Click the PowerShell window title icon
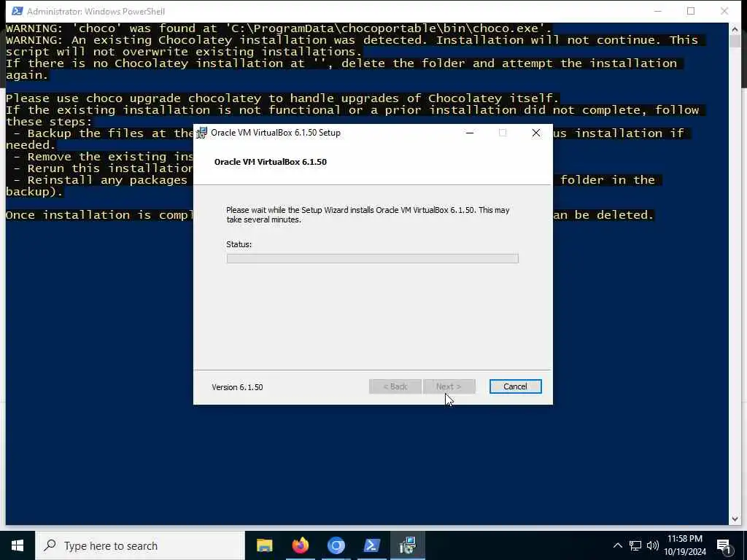 [x=18, y=11]
